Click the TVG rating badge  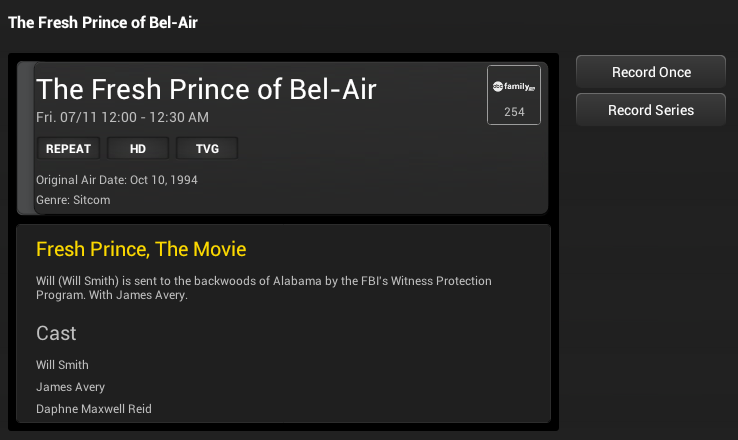[207, 149]
